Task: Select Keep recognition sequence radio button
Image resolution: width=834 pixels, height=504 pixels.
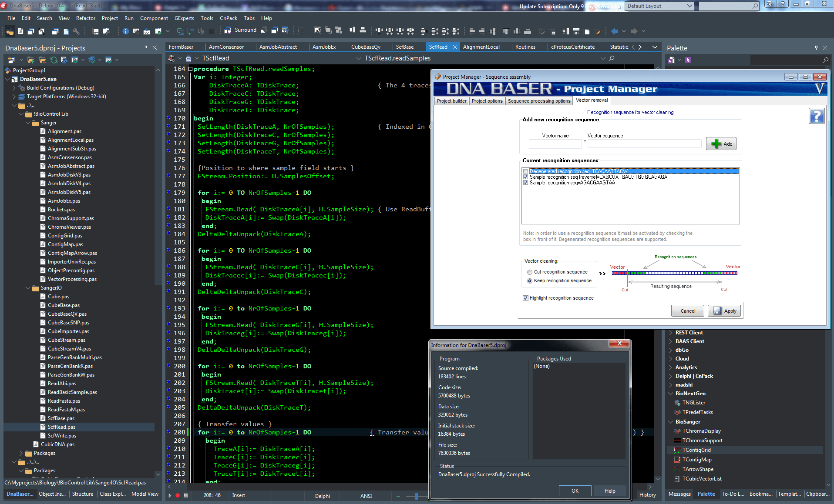Action: coord(530,281)
